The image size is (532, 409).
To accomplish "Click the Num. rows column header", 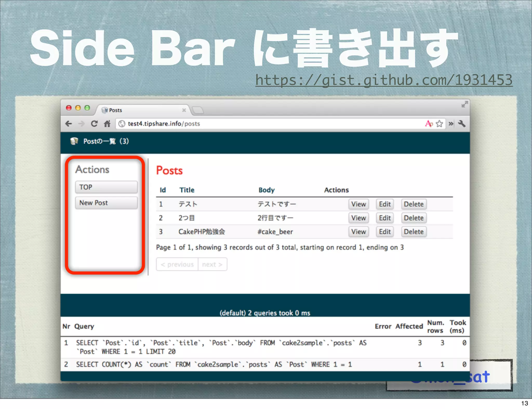I will (435, 326).
